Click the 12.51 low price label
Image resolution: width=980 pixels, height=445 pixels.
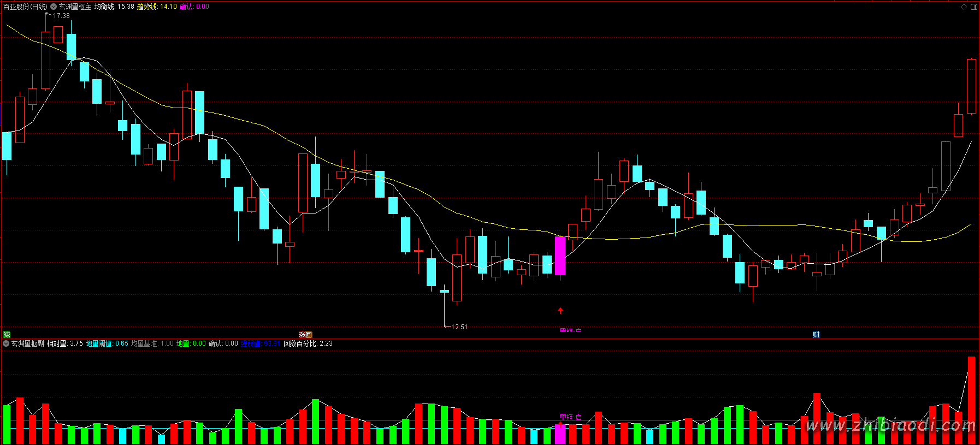[x=459, y=327]
